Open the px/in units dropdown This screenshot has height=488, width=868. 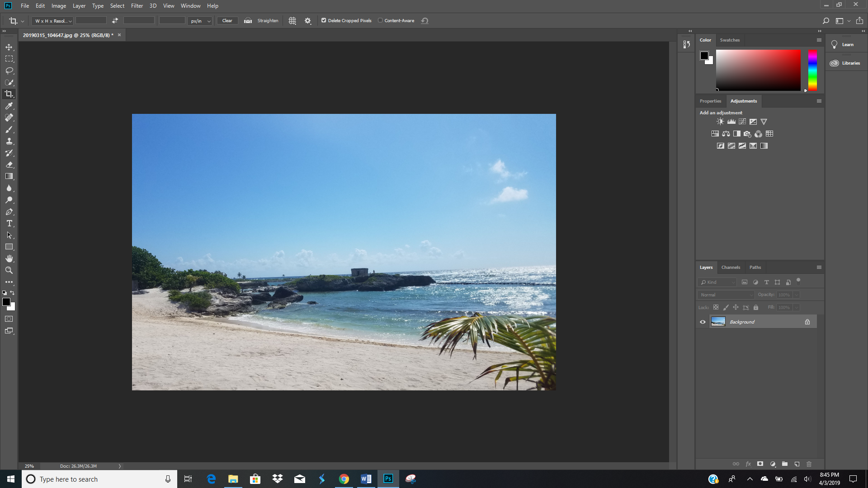click(200, 21)
